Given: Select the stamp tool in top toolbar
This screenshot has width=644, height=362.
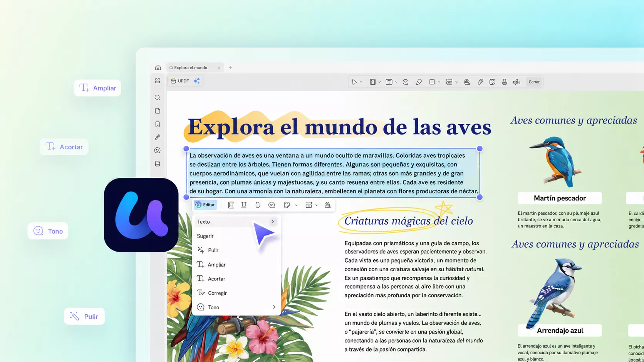Looking at the screenshot, I should (505, 82).
